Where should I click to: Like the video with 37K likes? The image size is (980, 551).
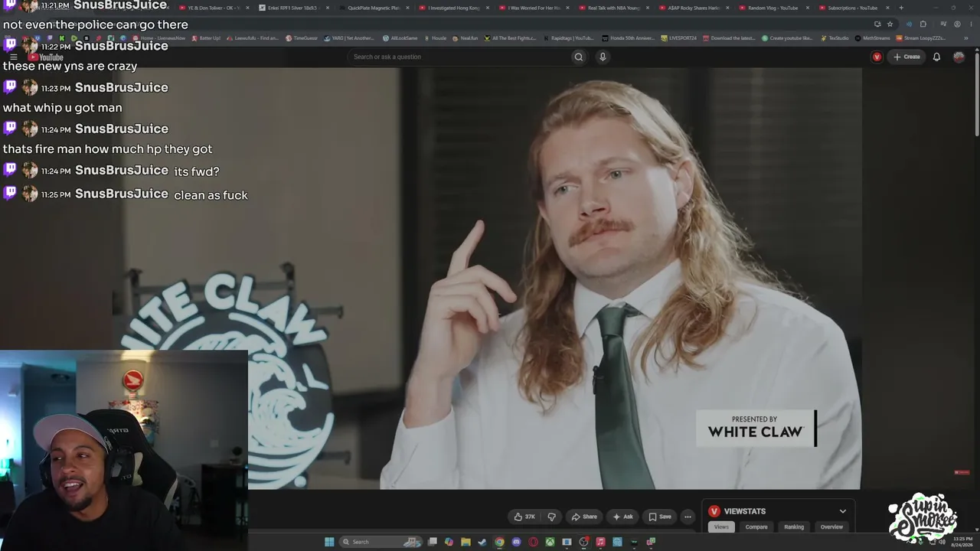[524, 517]
